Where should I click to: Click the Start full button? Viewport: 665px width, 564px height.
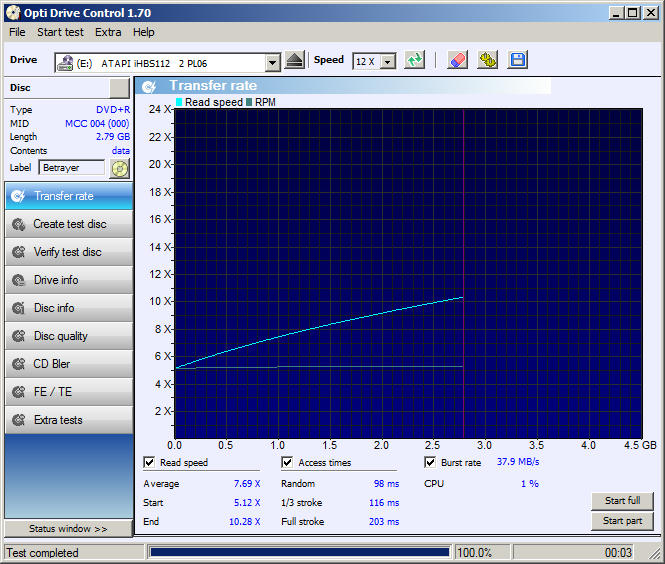click(x=622, y=501)
